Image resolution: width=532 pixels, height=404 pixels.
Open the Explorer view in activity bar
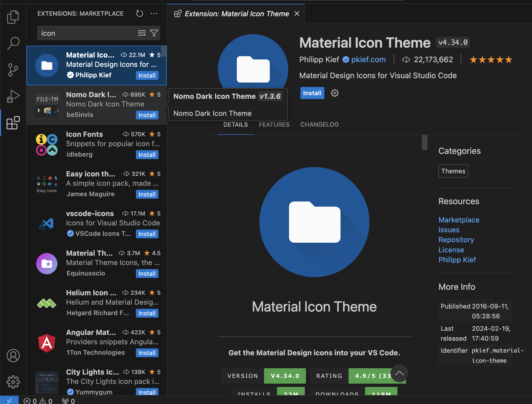coord(13,17)
